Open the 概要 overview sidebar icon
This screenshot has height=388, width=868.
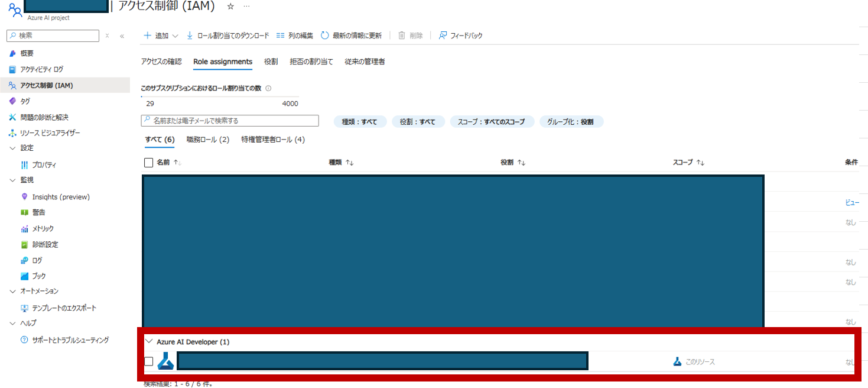pos(12,53)
